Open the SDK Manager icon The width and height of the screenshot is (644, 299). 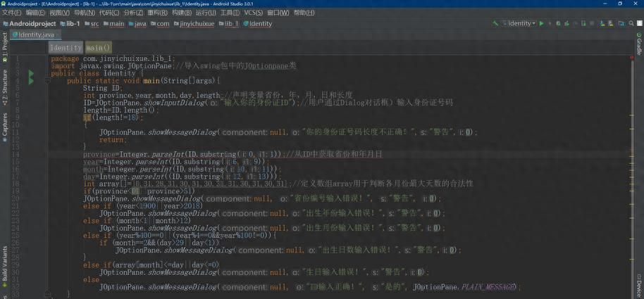click(611, 24)
